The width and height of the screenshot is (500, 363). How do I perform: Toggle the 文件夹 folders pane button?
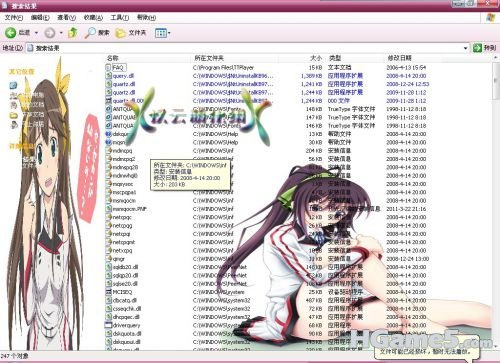(x=131, y=33)
